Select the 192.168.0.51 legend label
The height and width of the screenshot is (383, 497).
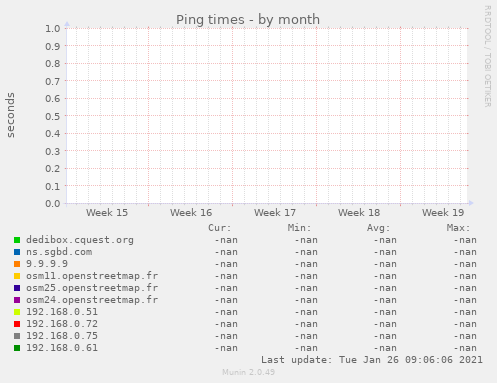(x=62, y=312)
